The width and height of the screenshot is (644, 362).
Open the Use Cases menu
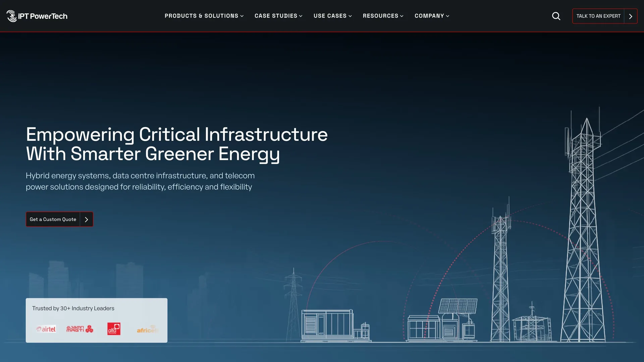[333, 16]
